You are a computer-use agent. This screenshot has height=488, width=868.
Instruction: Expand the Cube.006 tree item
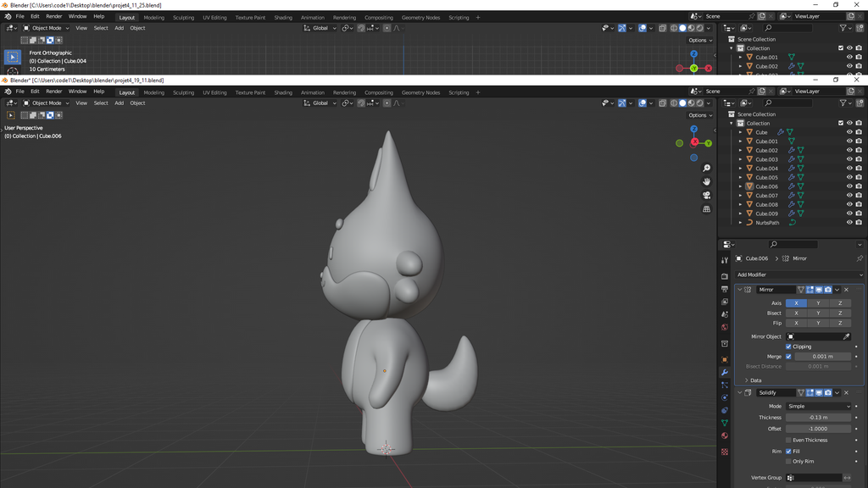point(740,186)
